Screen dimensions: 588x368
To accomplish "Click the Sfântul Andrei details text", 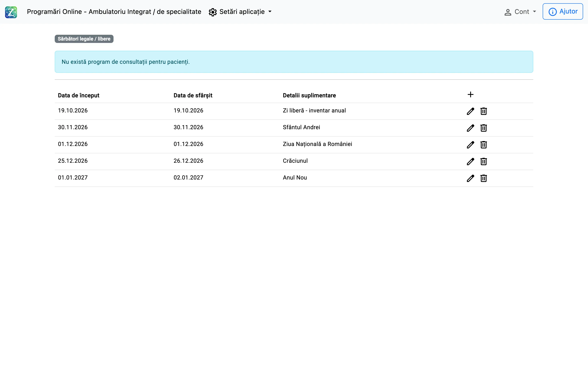I will (301, 127).
